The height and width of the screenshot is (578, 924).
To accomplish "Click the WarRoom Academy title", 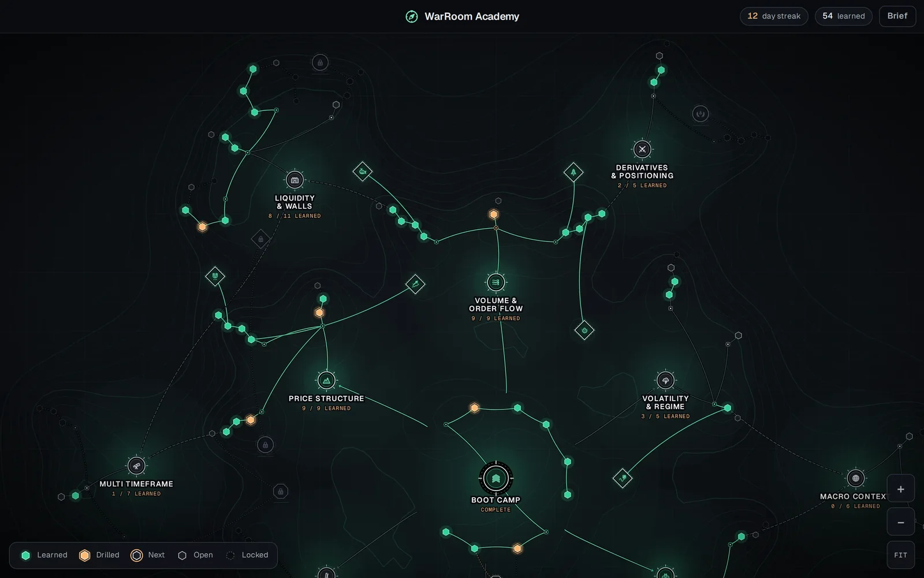I will click(x=472, y=16).
